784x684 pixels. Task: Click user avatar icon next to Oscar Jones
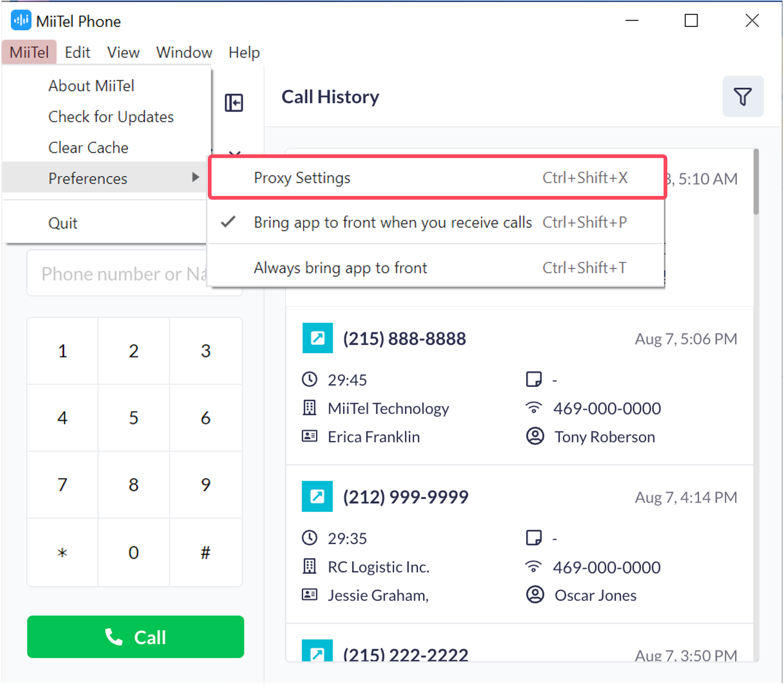535,595
